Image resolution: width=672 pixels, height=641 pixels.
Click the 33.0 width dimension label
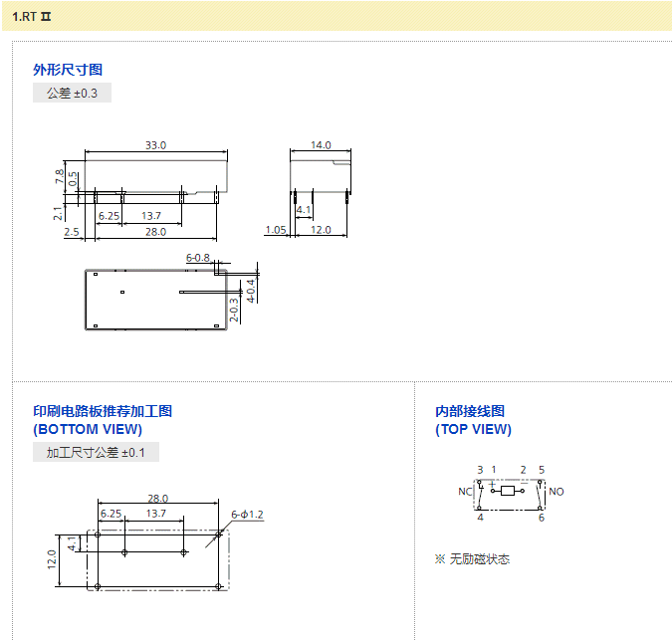tap(155, 145)
